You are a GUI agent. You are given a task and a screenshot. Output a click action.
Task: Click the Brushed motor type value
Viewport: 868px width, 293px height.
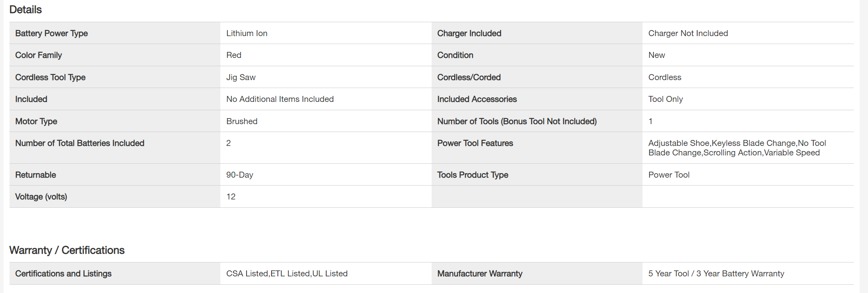click(x=242, y=121)
